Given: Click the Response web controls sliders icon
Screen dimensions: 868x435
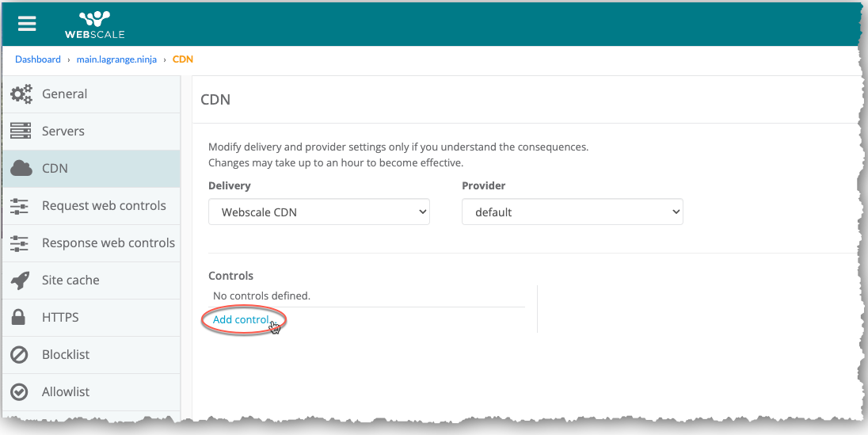Looking at the screenshot, I should click(x=20, y=243).
